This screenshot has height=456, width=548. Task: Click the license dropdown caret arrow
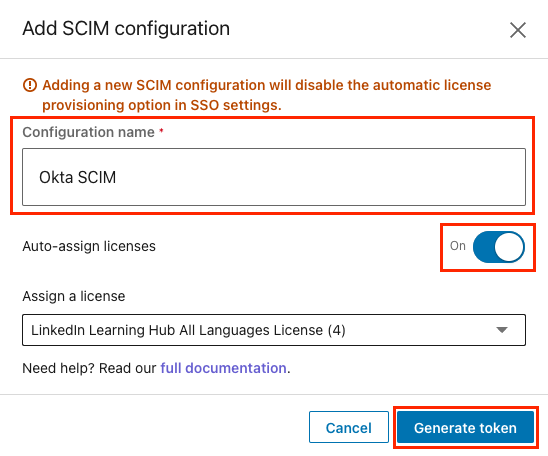(x=502, y=330)
